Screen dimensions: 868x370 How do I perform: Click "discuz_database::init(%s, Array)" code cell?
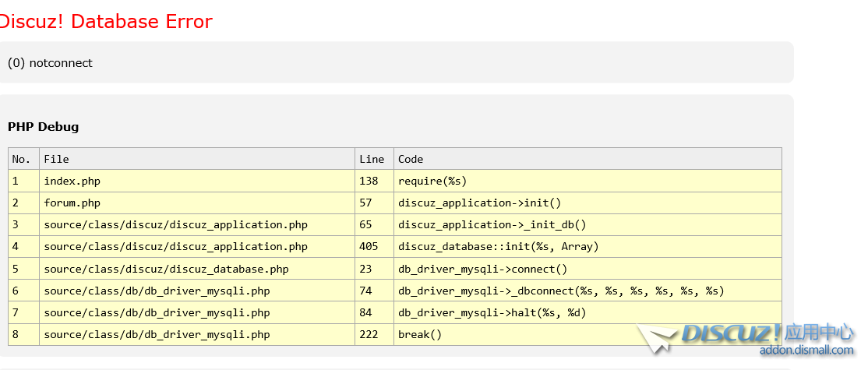coord(588,247)
